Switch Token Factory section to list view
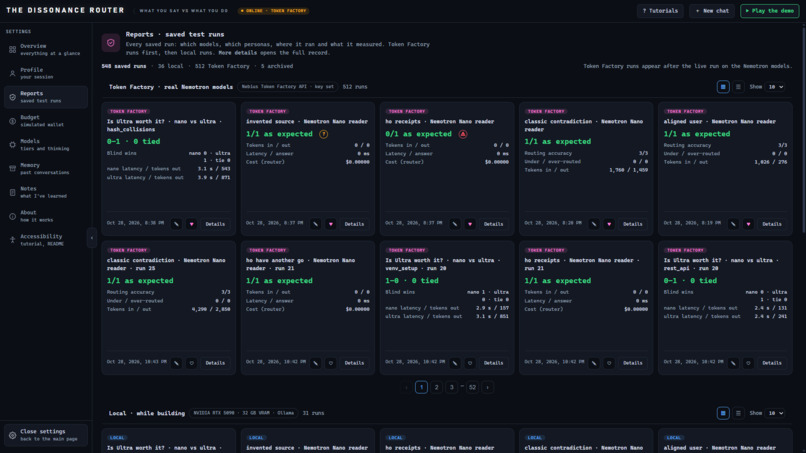 739,87
